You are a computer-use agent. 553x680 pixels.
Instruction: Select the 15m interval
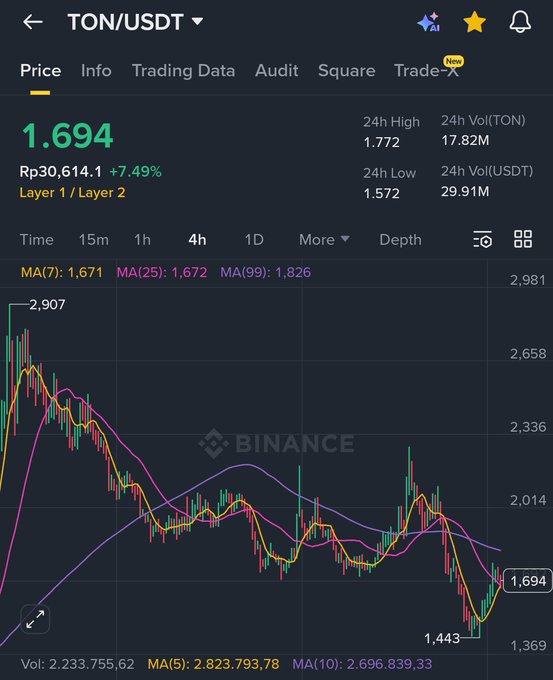[94, 239]
